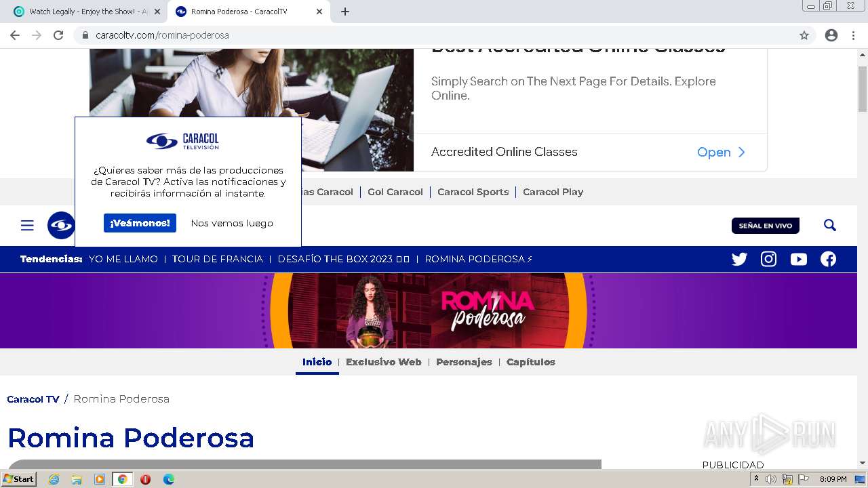Image resolution: width=868 pixels, height=488 pixels.
Task: Click the Accredited Online Classes ad text
Action: point(505,152)
